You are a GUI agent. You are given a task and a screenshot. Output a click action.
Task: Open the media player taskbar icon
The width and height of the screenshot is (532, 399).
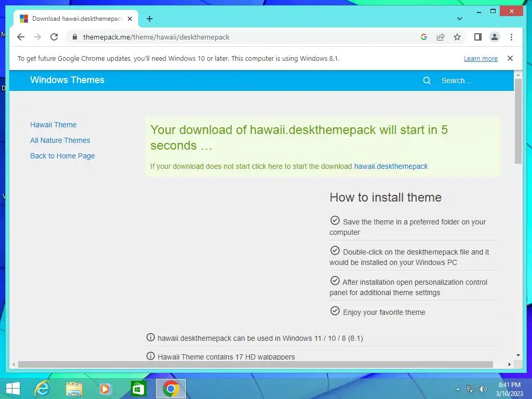(x=105, y=389)
